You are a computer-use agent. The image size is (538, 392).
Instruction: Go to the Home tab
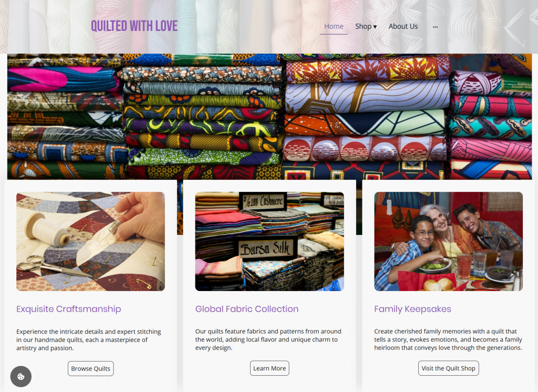coord(334,26)
